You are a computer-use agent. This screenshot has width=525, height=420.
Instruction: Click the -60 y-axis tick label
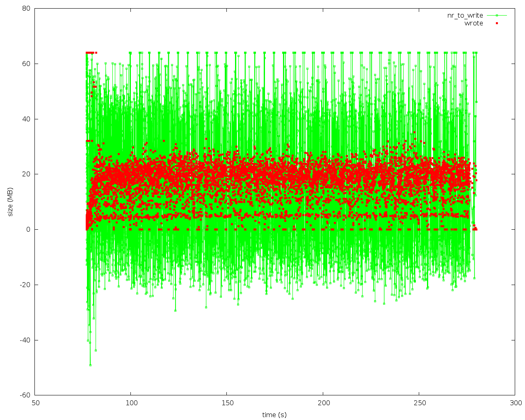pyautogui.click(x=26, y=395)
